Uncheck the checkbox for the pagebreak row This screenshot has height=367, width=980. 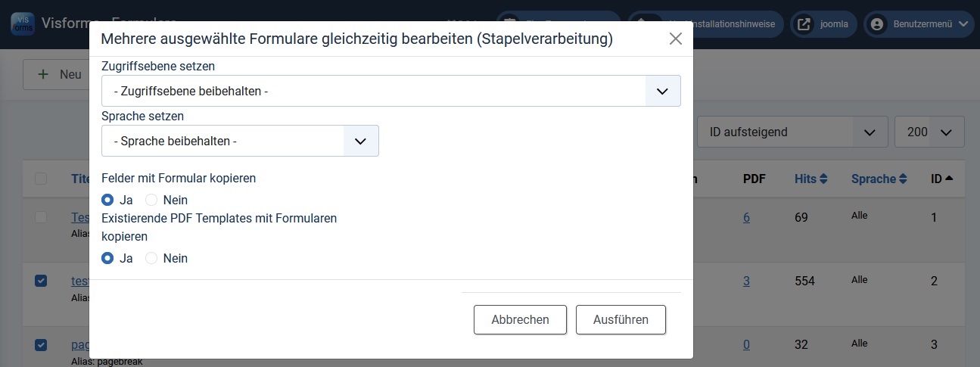[x=41, y=344]
